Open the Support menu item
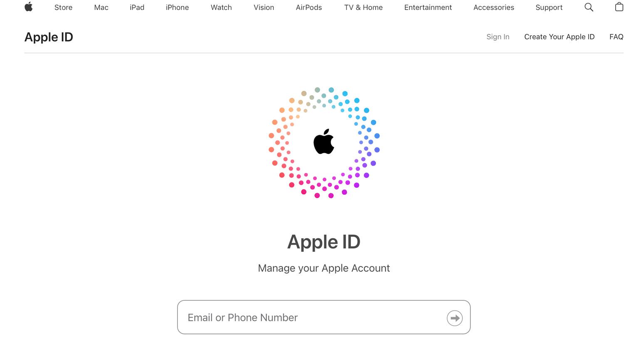Viewport: 624px width, 364px height. pos(549,7)
